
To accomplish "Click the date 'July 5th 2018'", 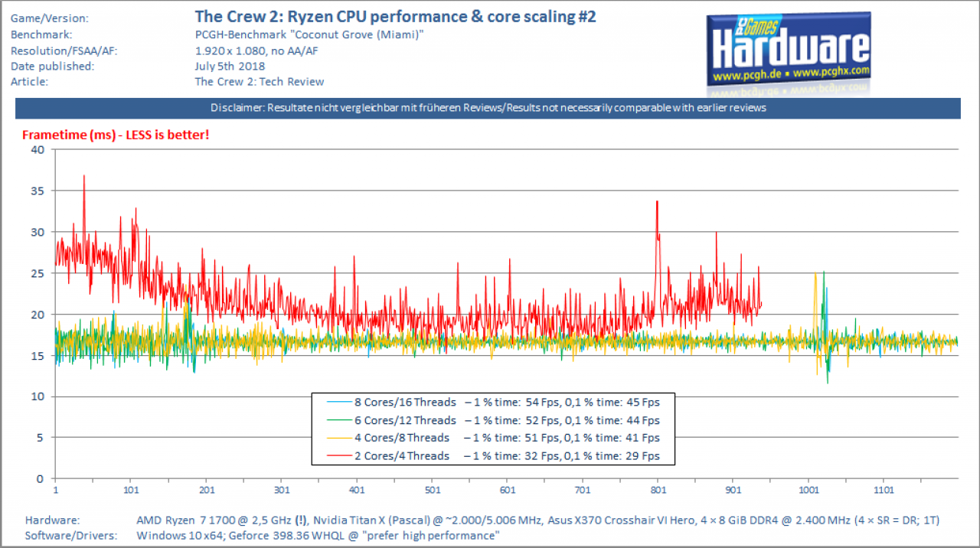I will click(230, 66).
